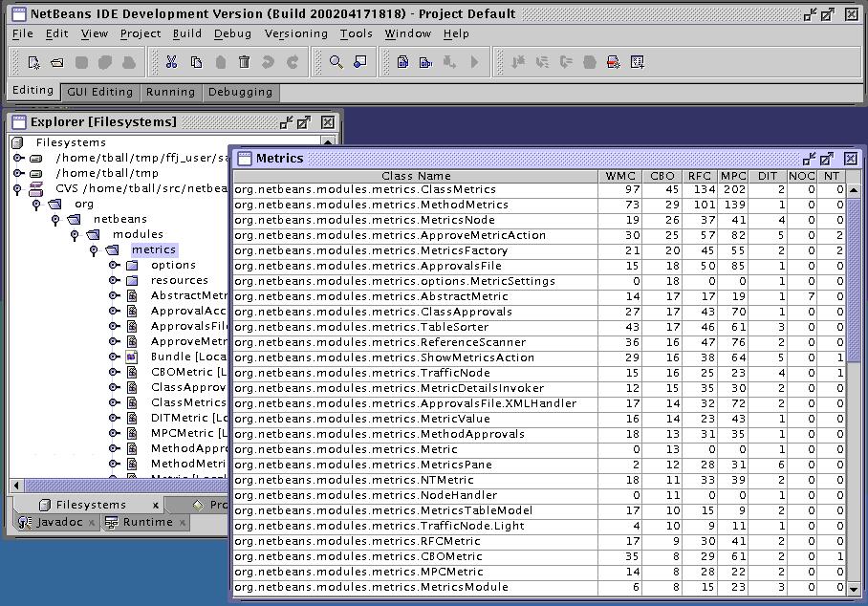Screen dimensions: 868x606
Task: Click the Build toolbar icon next to Compile
Action: tap(425, 62)
